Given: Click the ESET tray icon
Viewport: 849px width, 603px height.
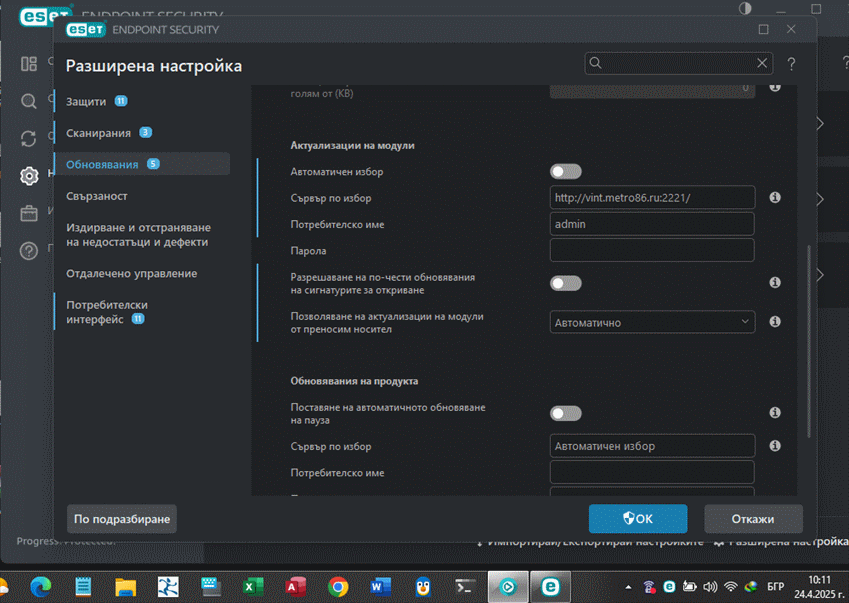Looking at the screenshot, I should (x=669, y=587).
